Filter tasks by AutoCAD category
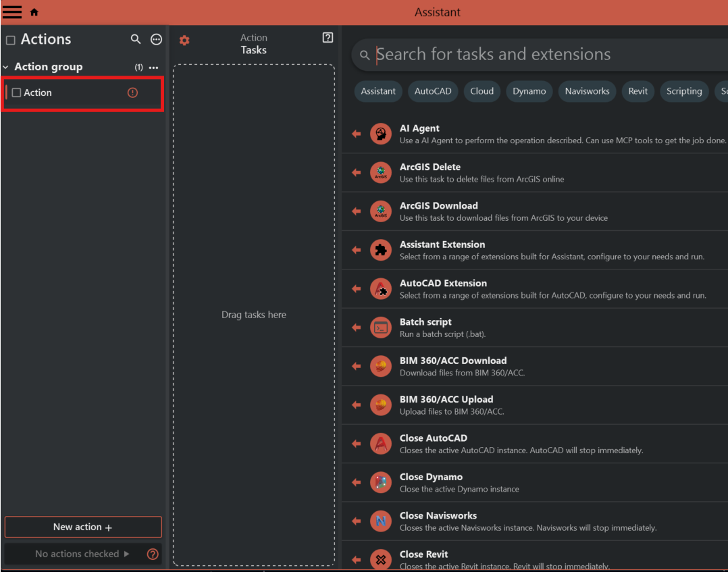Image resolution: width=728 pixels, height=572 pixels. pos(433,91)
